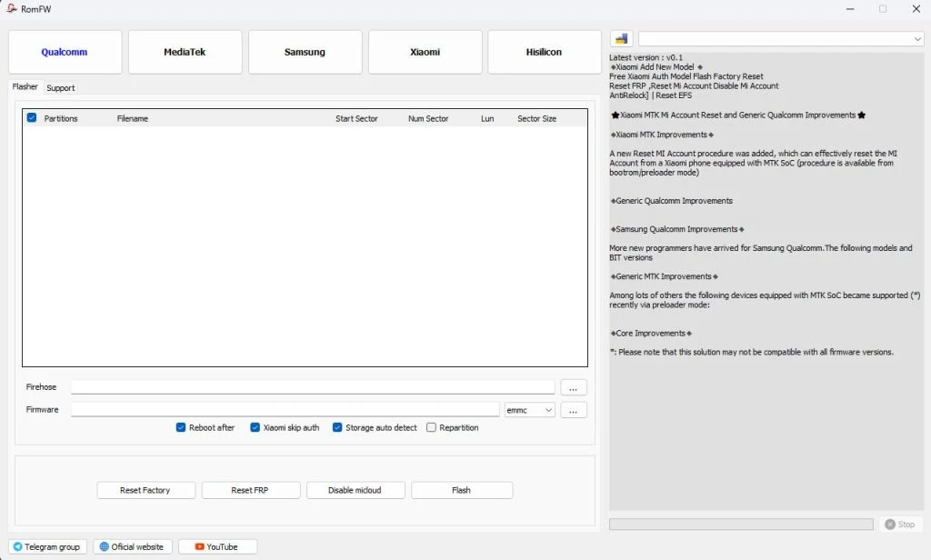Enable the Repartition checkbox
This screenshot has width=931, height=560.
[x=432, y=427]
